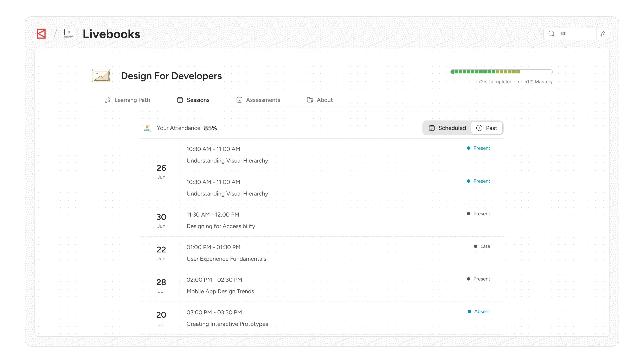Image resolution: width=644 pixels, height=363 pixels.
Task: Select the Past sessions toggle
Action: [487, 128]
